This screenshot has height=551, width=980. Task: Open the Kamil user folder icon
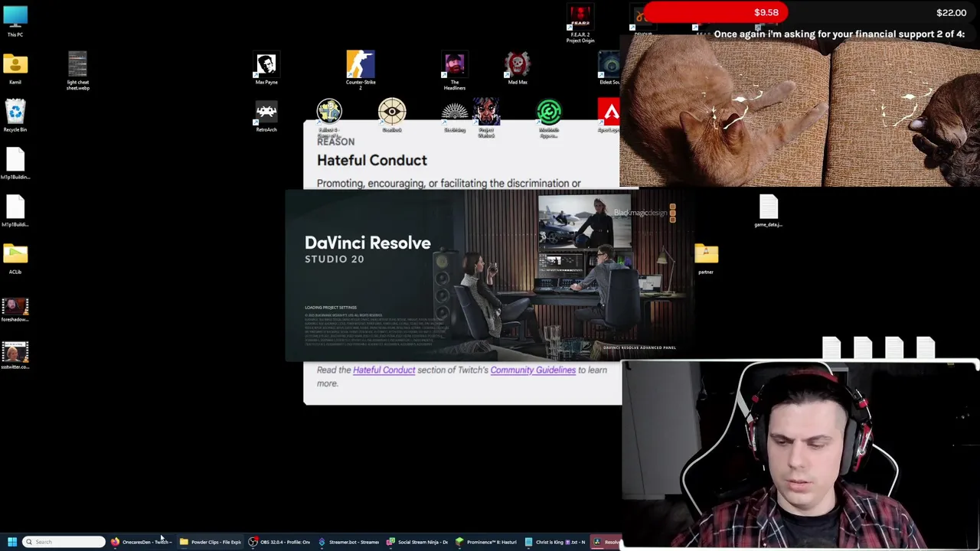tap(15, 68)
